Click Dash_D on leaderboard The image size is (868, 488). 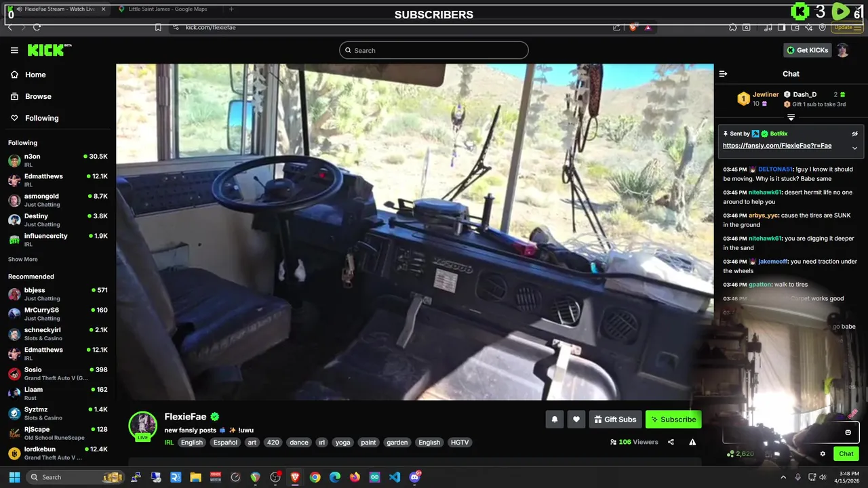pyautogui.click(x=804, y=95)
